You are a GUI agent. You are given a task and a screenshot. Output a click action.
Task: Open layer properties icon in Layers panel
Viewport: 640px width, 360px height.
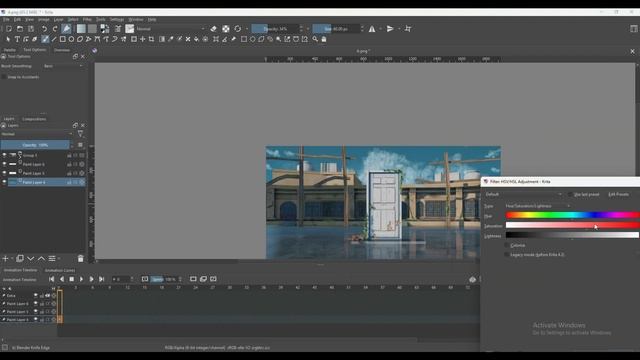pos(52,258)
